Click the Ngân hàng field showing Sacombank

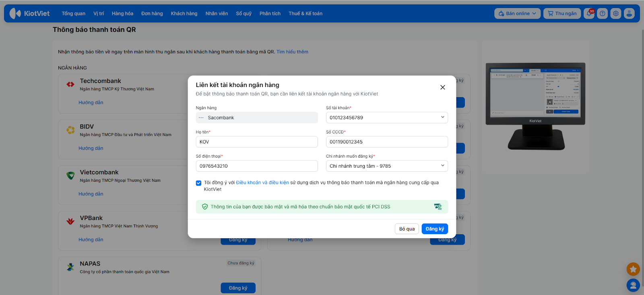[x=257, y=118]
